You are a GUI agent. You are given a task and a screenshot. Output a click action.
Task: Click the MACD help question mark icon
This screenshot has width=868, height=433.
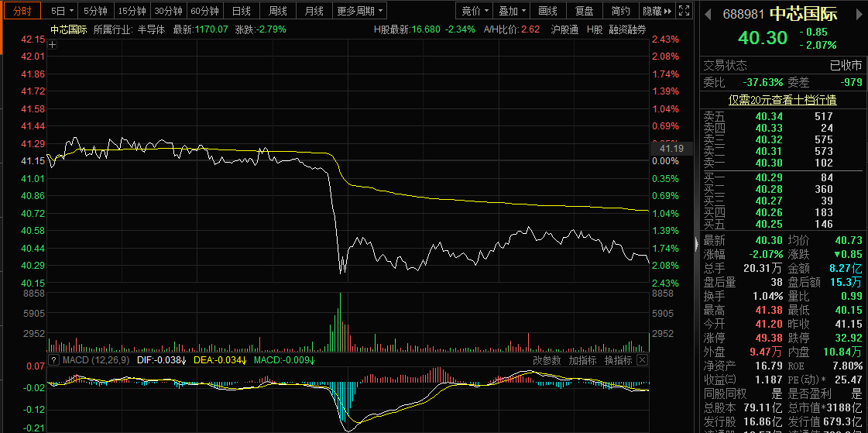(x=53, y=360)
